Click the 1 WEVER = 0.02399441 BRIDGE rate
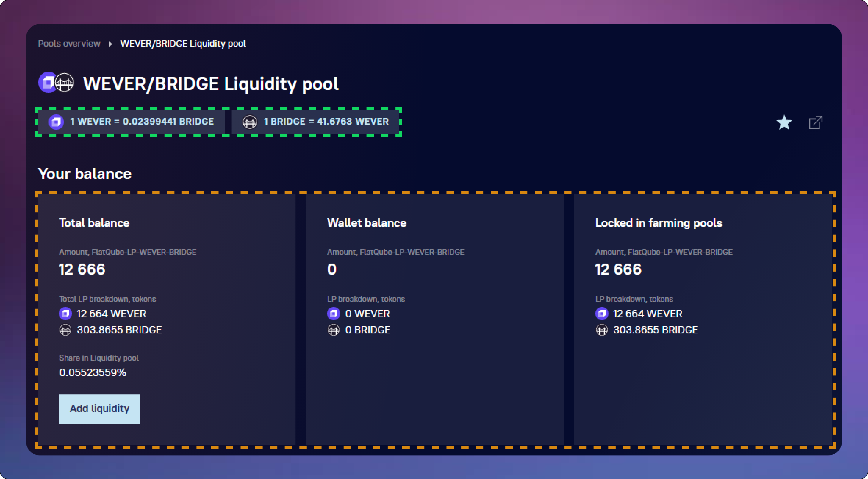This screenshot has height=479, width=868. coord(132,122)
